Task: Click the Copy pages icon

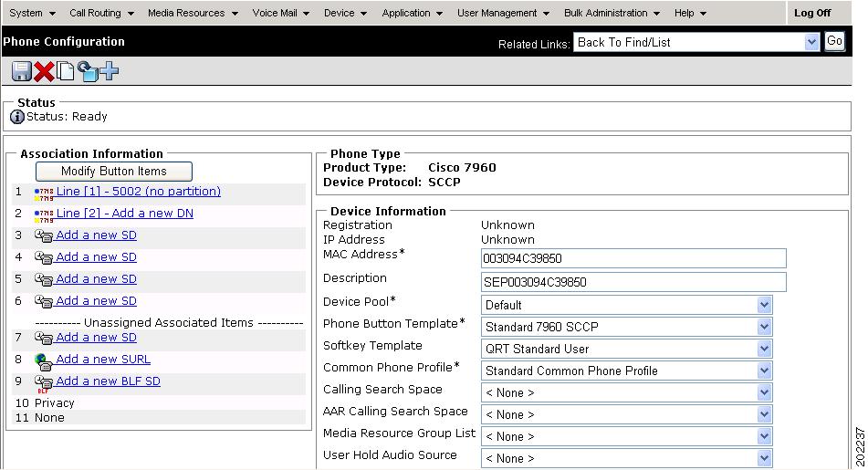Action: [66, 71]
